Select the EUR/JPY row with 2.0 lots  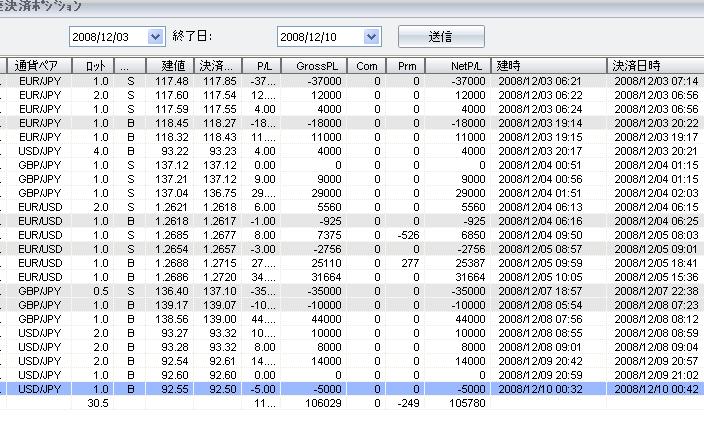352,95
